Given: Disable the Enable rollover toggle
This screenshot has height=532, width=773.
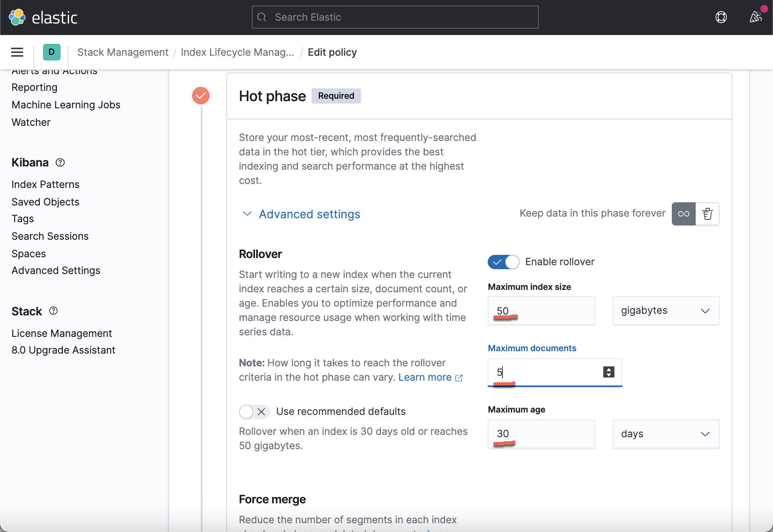Looking at the screenshot, I should pyautogui.click(x=503, y=262).
